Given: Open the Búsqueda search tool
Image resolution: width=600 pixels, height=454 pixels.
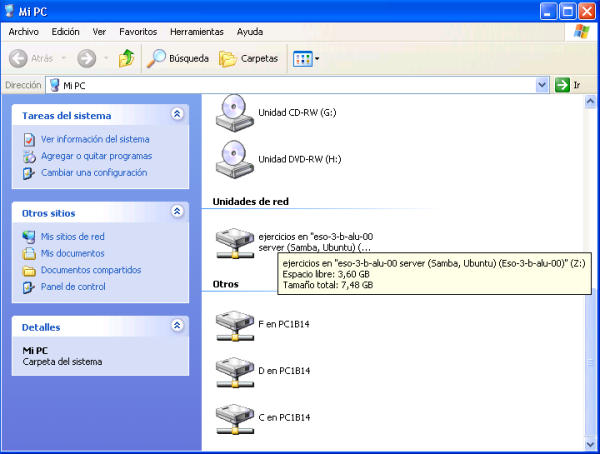Looking at the screenshot, I should tap(178, 59).
